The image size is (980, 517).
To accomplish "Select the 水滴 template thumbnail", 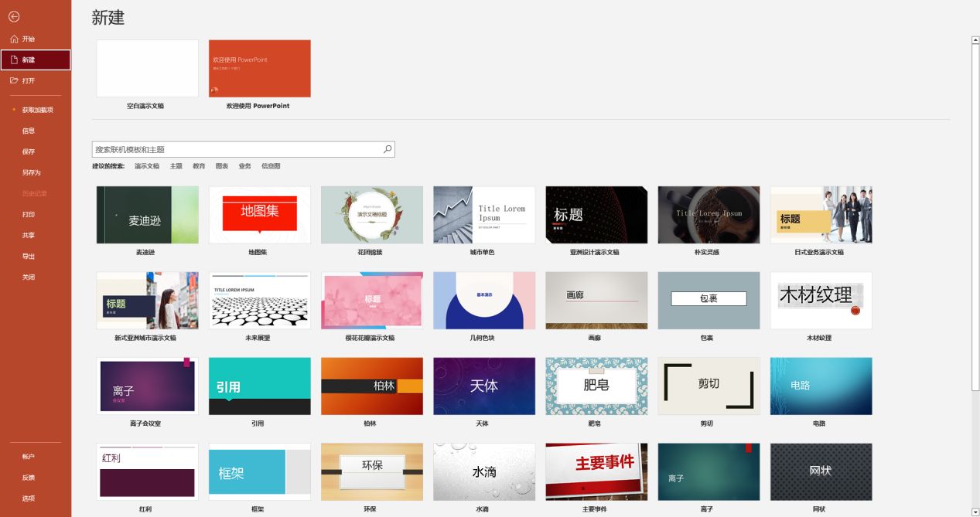I will [484, 472].
